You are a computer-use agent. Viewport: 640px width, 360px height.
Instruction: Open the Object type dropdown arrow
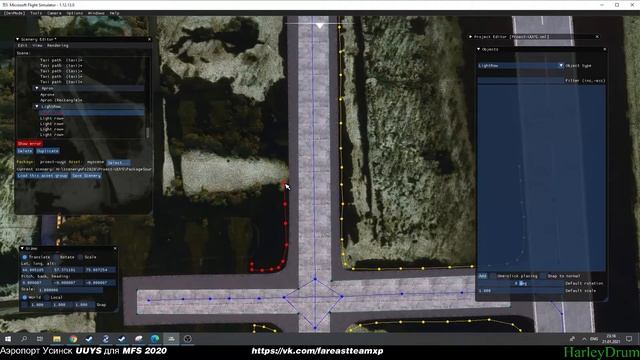click(561, 65)
